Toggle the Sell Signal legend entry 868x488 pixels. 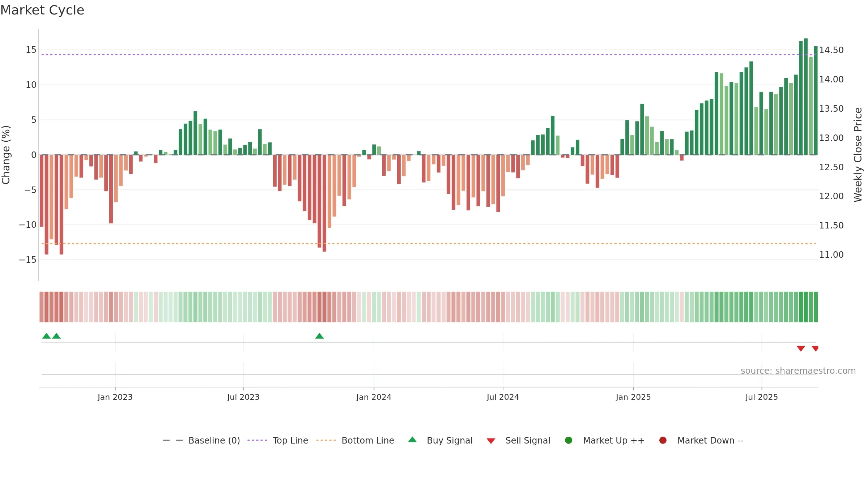pos(518,440)
